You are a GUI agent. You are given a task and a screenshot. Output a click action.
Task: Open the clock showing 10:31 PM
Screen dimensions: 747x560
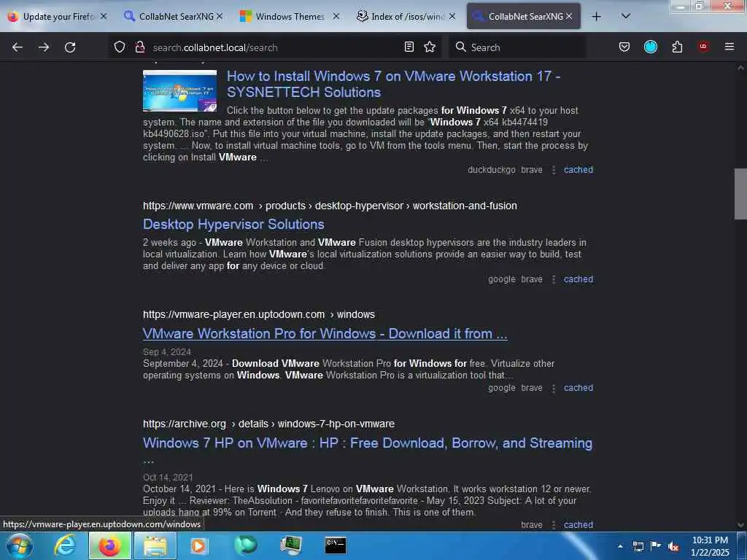(x=710, y=546)
